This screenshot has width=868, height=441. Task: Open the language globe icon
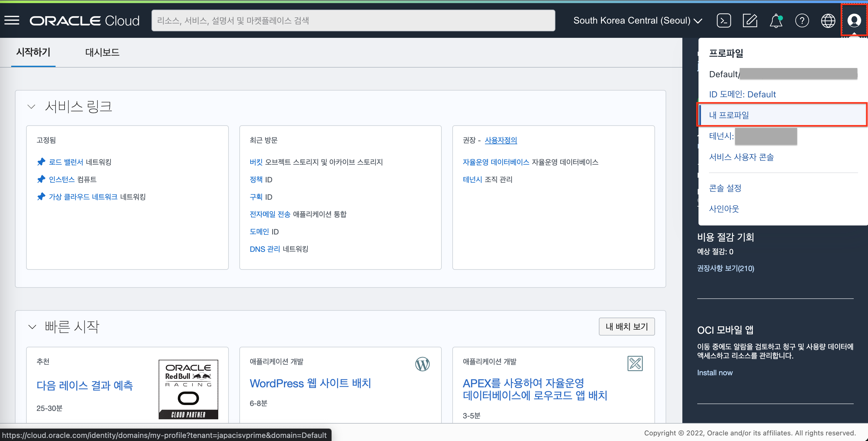pyautogui.click(x=828, y=20)
